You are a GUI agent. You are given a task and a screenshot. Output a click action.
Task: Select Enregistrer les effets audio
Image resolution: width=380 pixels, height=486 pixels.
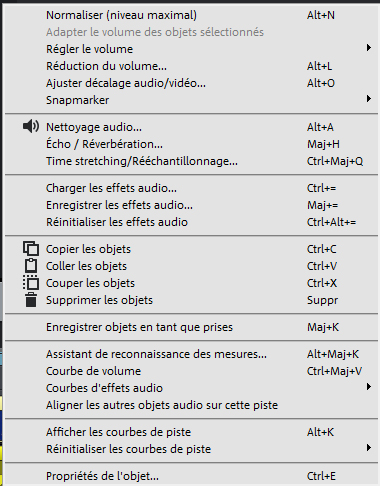(x=192, y=205)
